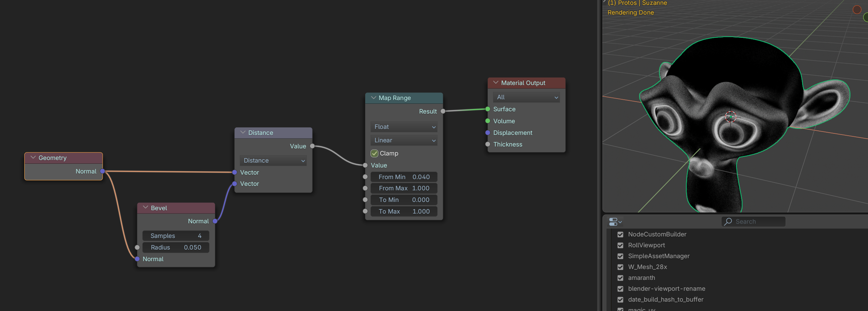868x311 pixels.
Task: Click the Distance Vector socket linked to Geometry
Action: tap(235, 172)
